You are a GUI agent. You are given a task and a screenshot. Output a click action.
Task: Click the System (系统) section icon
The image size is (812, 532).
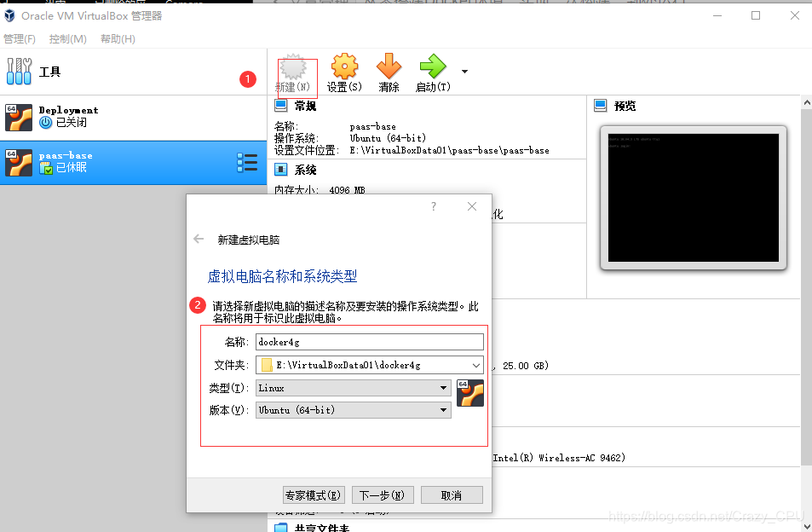(280, 170)
